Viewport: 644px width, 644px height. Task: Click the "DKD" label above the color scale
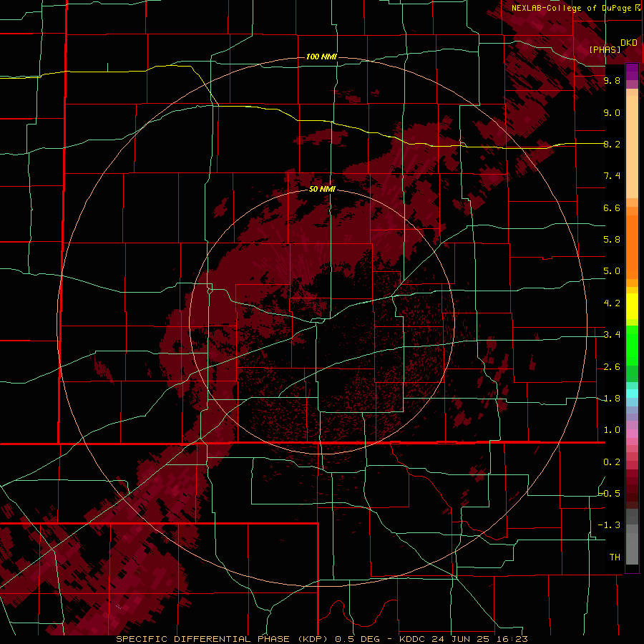point(629,43)
